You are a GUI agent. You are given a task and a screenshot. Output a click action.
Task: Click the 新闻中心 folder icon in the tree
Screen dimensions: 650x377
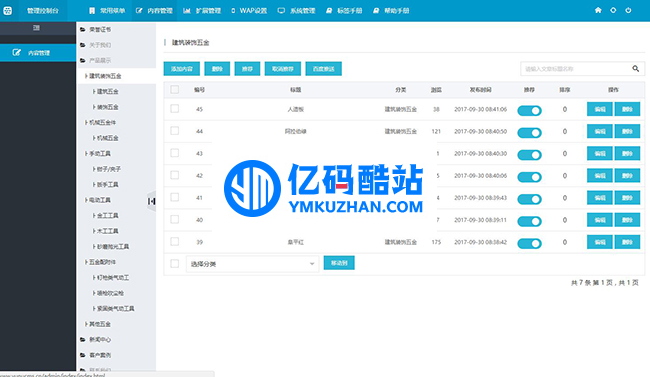click(82, 340)
